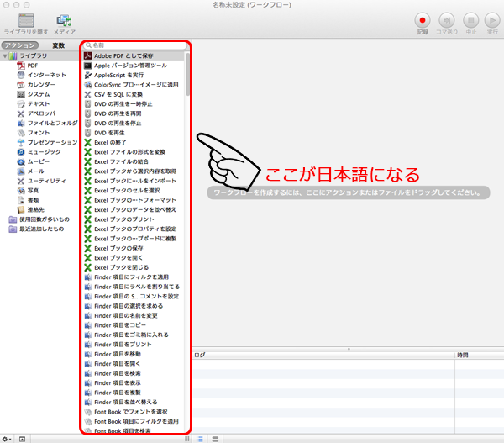
Task: Click the 時間 column header
Action: 480,355
